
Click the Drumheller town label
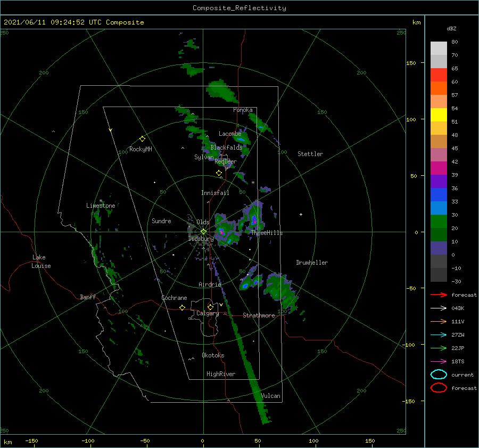312,263
